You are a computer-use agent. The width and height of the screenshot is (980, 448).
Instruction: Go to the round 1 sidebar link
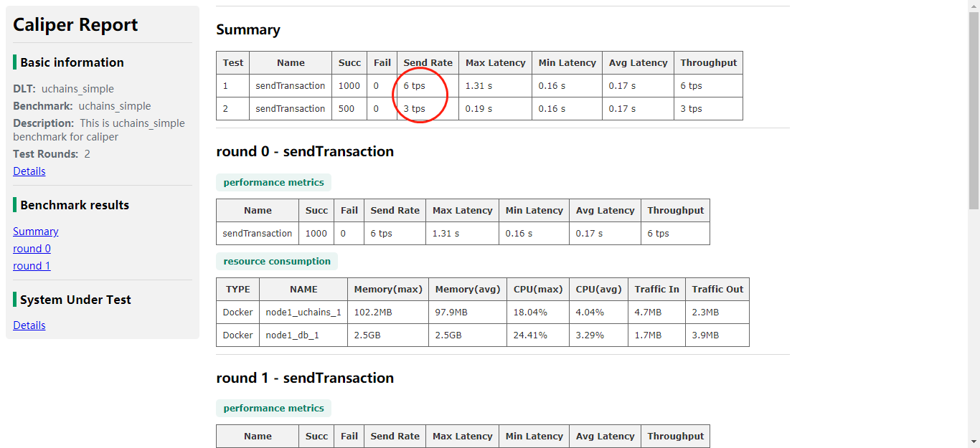[x=32, y=266]
